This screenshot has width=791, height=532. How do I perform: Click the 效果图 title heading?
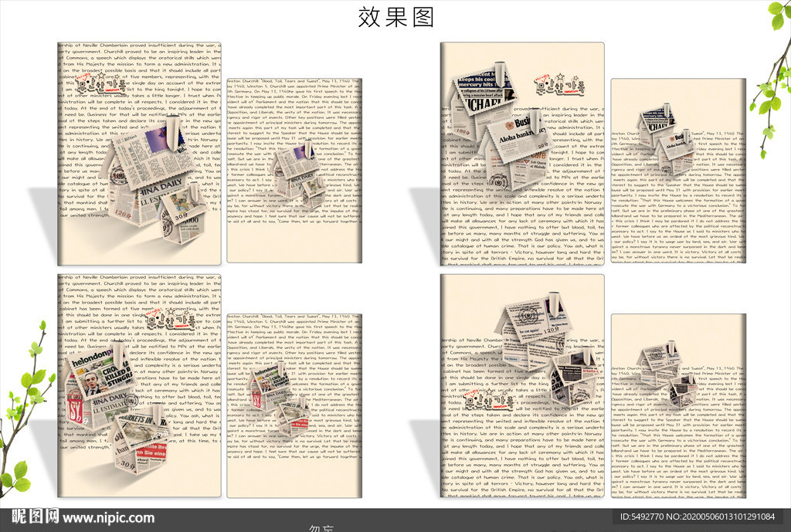pos(396,17)
